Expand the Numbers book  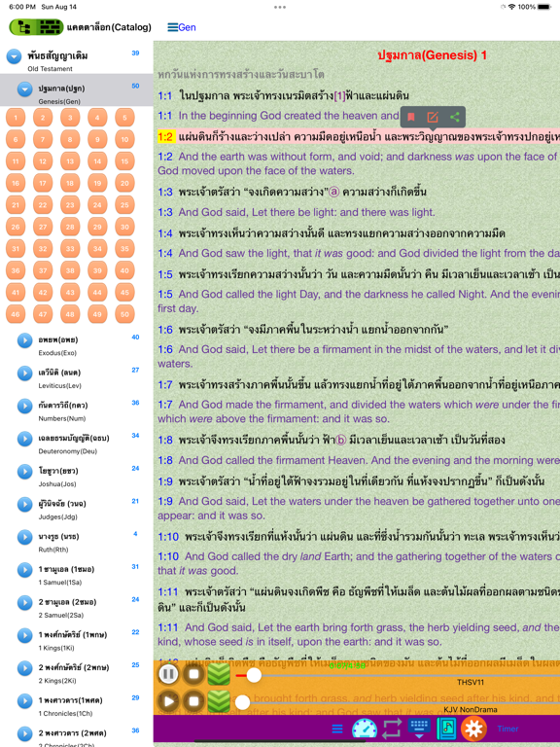click(24, 406)
